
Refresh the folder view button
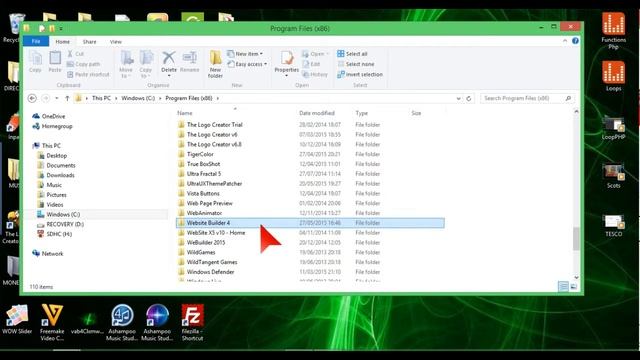click(x=469, y=98)
